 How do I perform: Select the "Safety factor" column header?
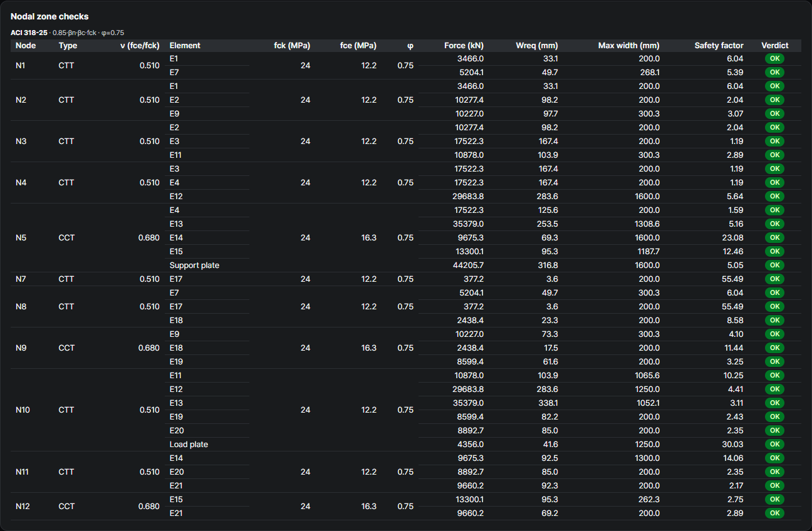coord(719,46)
